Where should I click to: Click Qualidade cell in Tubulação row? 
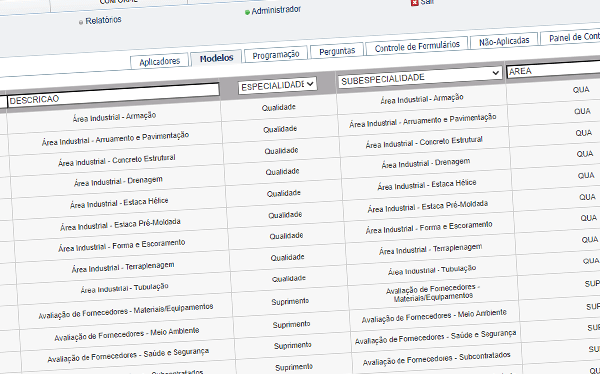pyautogui.click(x=289, y=279)
